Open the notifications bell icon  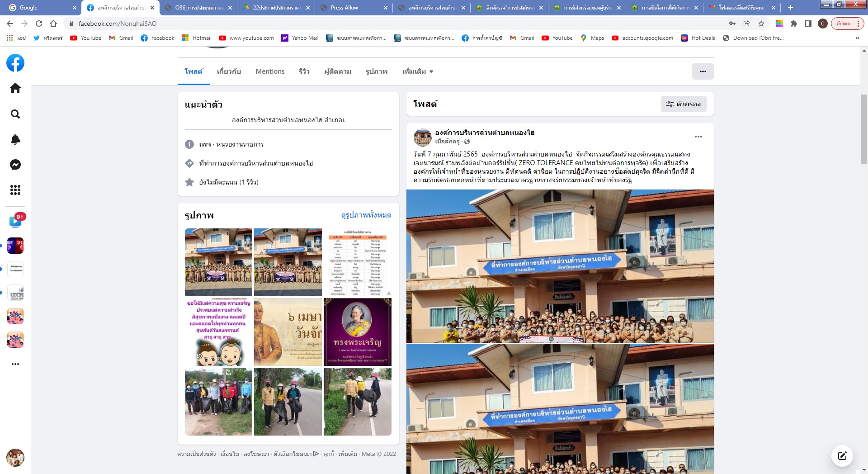point(15,139)
